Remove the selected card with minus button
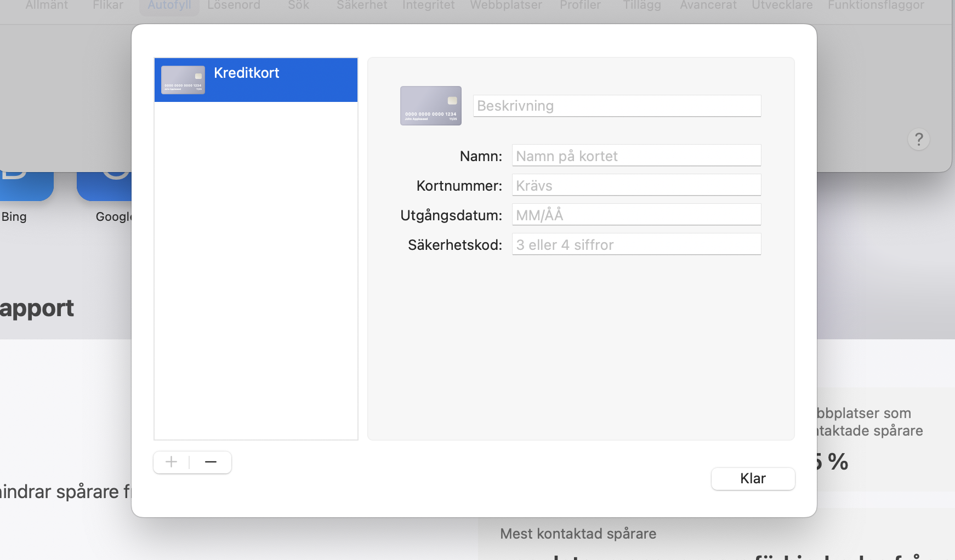This screenshot has width=955, height=560. (x=211, y=462)
